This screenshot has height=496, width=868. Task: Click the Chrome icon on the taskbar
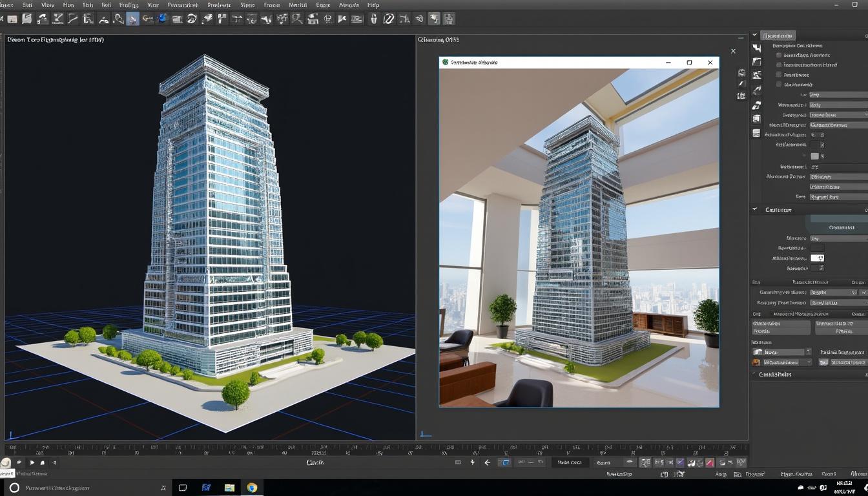pos(251,488)
